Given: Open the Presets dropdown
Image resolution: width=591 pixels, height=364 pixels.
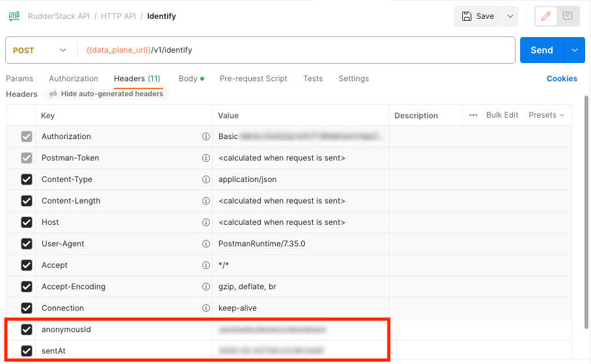Looking at the screenshot, I should pyautogui.click(x=546, y=115).
